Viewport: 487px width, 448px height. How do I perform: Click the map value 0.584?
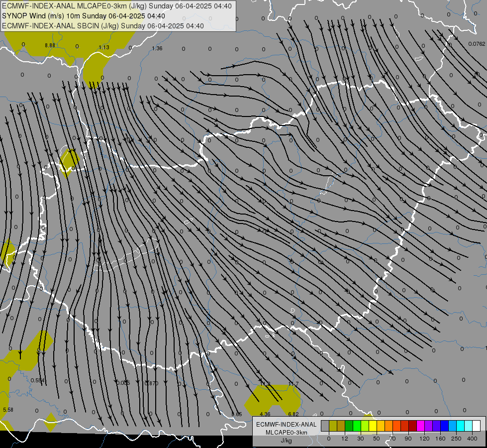coord(38,380)
